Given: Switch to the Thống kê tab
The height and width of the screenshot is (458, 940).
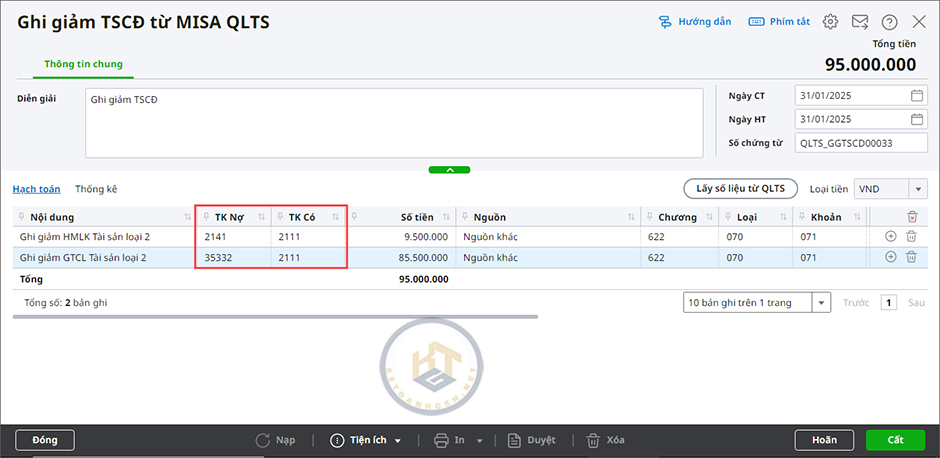Looking at the screenshot, I should coord(96,189).
